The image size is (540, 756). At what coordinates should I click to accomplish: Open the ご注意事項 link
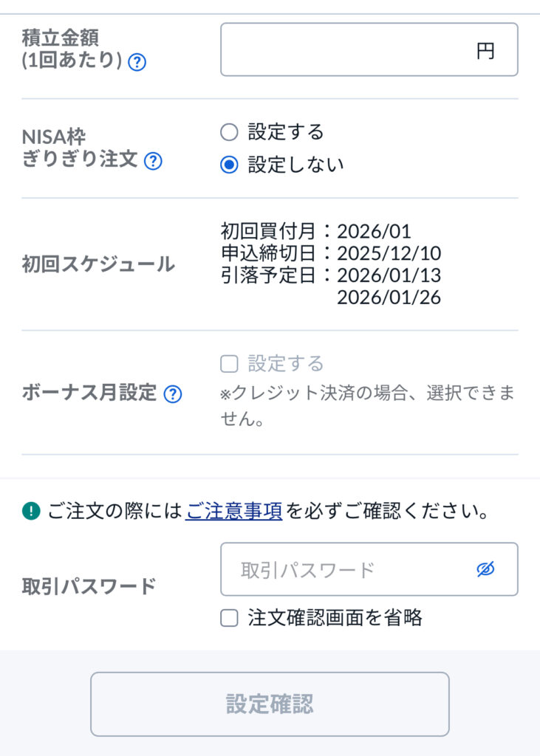coord(233,511)
